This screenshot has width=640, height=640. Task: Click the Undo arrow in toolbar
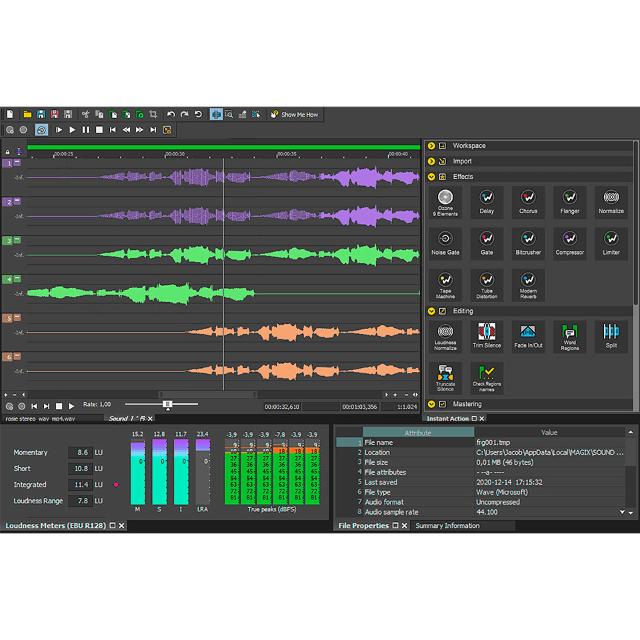click(x=171, y=115)
